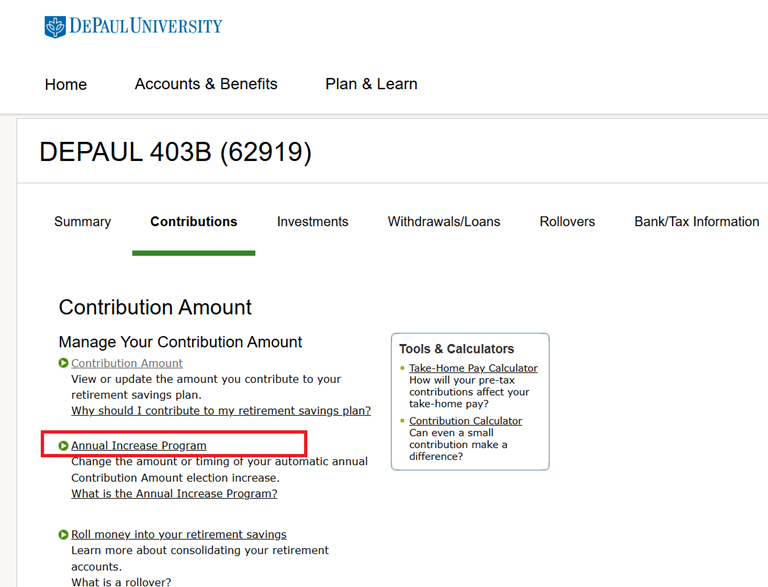This screenshot has height=587, width=768.
Task: Click 'Why should I contribute' link
Action: (x=221, y=410)
